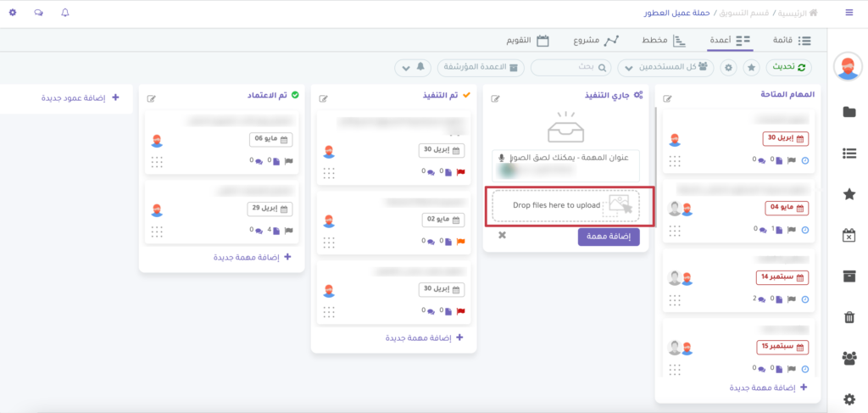This screenshot has width=868, height=413.
Task: Open the settings gear at sidebar bottom
Action: coord(849,399)
